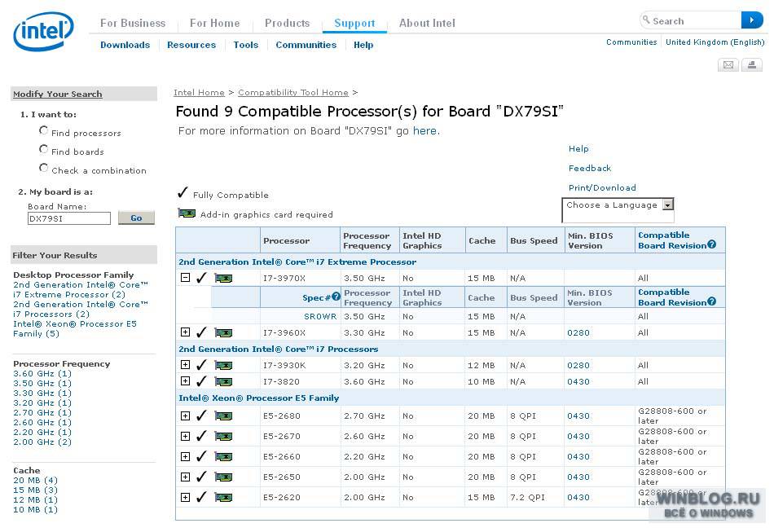Click graphics card icon in E5-2620 row
Image resolution: width=774 pixels, height=532 pixels.
(223, 498)
